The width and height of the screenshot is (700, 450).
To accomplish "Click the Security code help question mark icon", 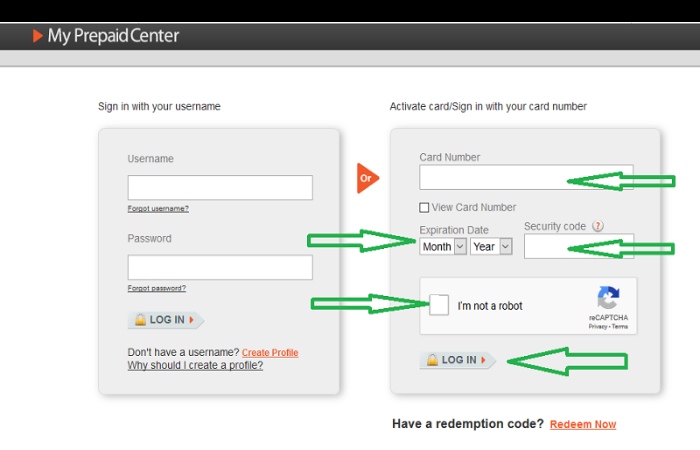I will click(598, 226).
